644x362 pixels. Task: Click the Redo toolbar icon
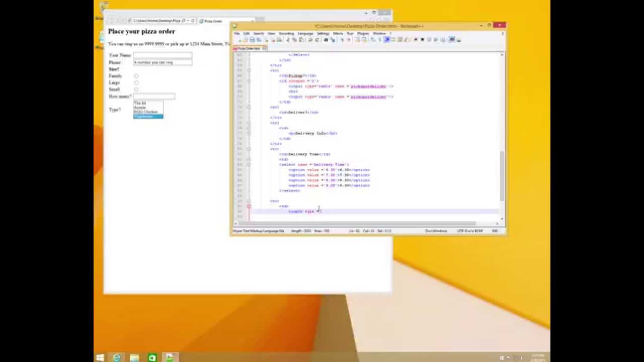(317, 40)
